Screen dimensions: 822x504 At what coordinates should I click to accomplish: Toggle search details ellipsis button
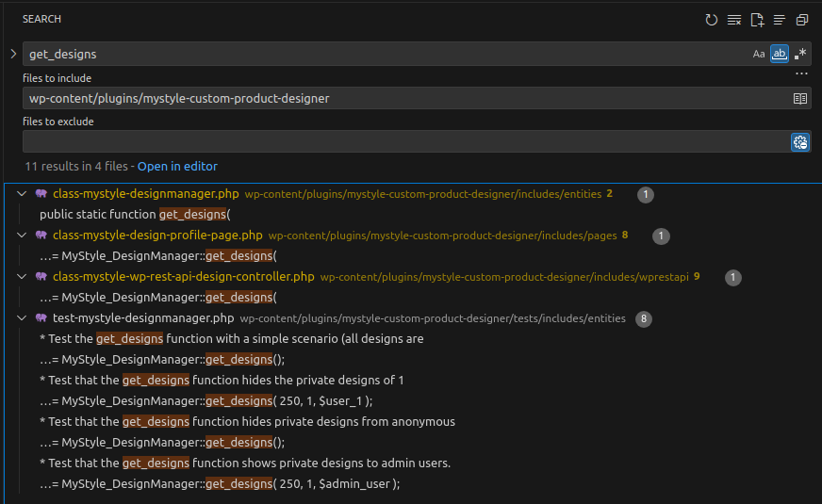tap(801, 73)
